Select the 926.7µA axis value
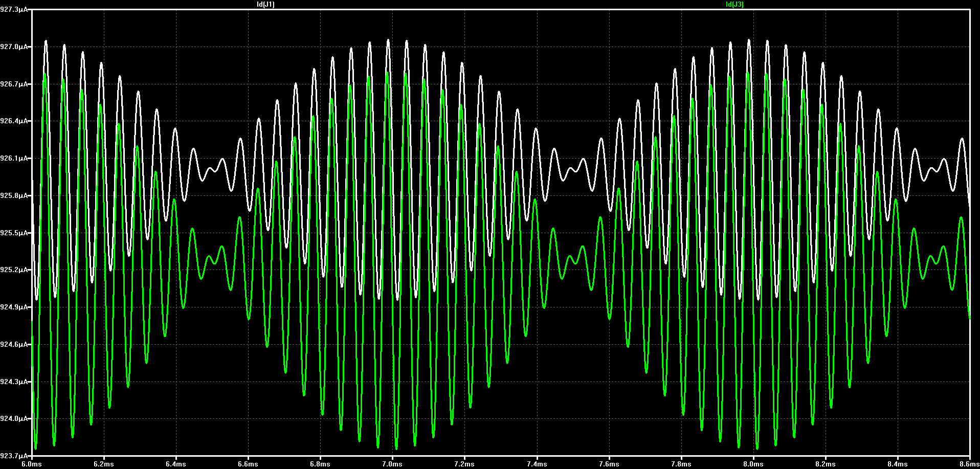This screenshot has width=980, height=469. 14,84
